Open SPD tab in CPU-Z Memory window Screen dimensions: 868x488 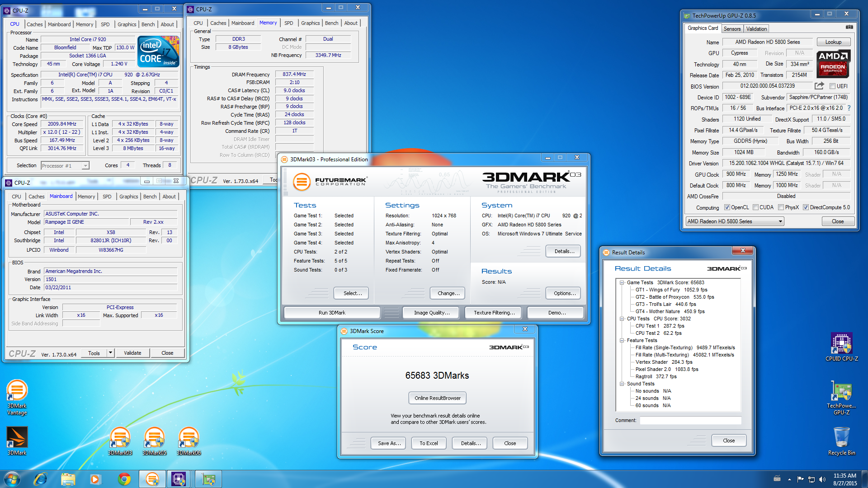289,23
